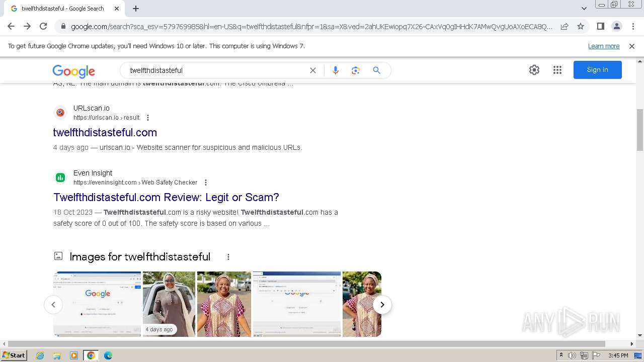This screenshot has width=644, height=362.
Task: Open options for Images section
Action: [x=228, y=257]
